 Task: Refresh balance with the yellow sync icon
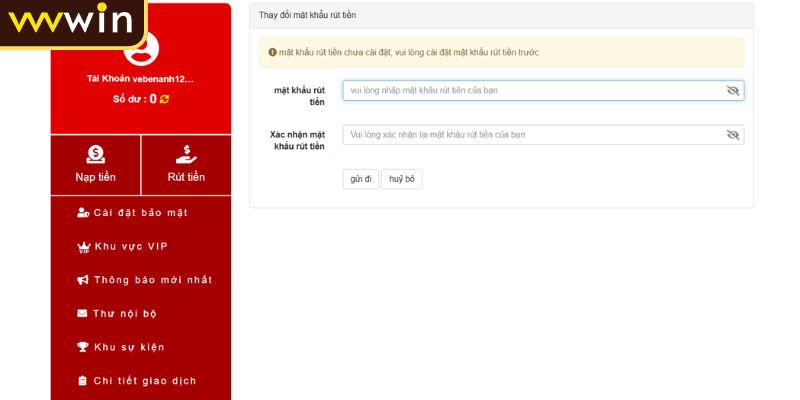click(x=165, y=99)
